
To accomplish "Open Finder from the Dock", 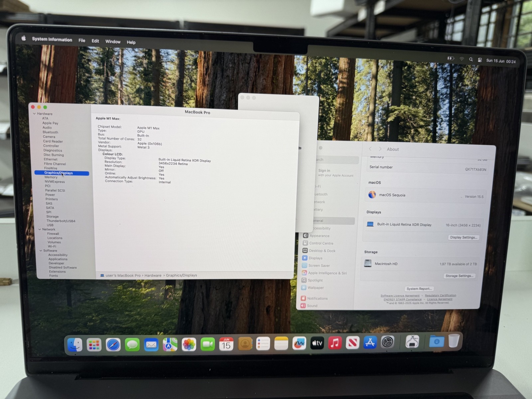I will pyautogui.click(x=75, y=345).
